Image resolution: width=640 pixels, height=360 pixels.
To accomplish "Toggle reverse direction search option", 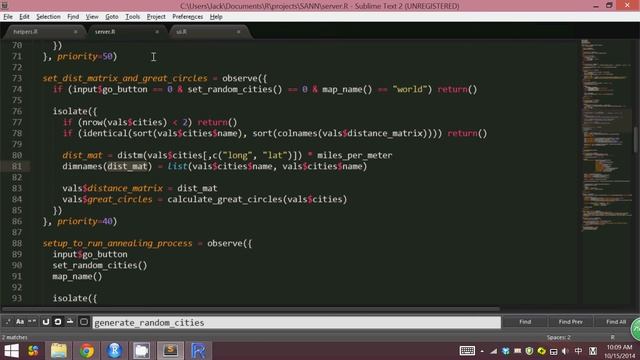I will coord(46,322).
